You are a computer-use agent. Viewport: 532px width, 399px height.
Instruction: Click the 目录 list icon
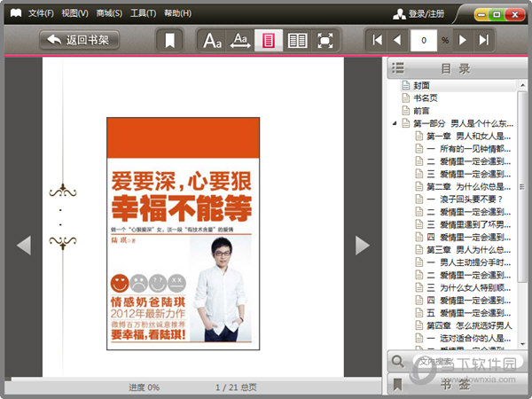[398, 68]
